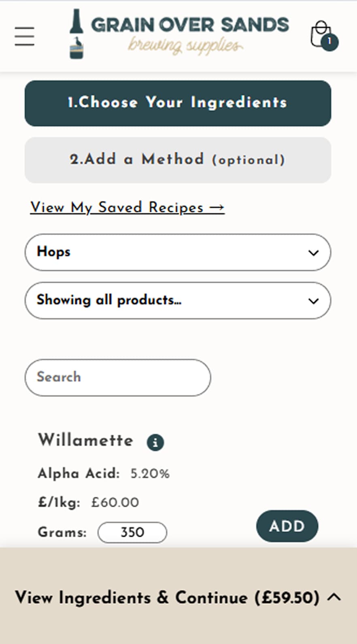Open step 2 Add a Method
This screenshot has width=357, height=644.
[x=178, y=159]
